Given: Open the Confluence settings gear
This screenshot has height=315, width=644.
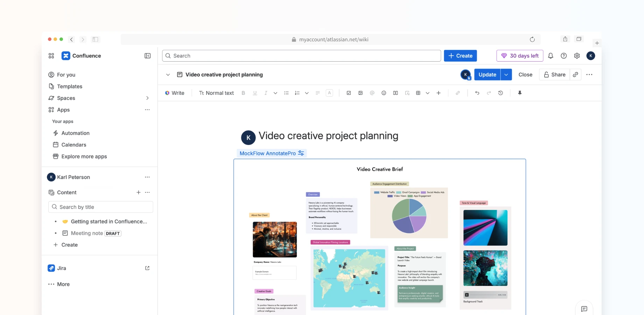Looking at the screenshot, I should point(577,56).
